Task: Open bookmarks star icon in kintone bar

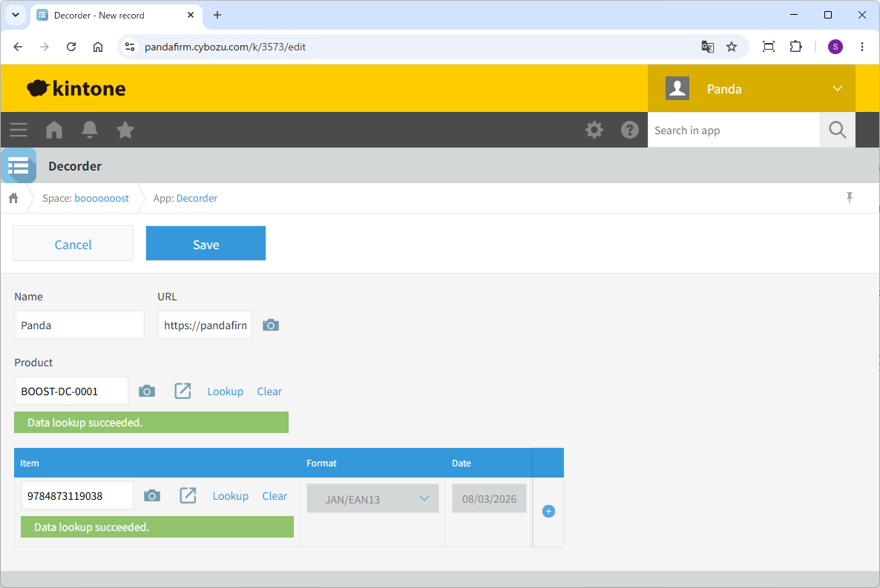Action: [x=125, y=131]
